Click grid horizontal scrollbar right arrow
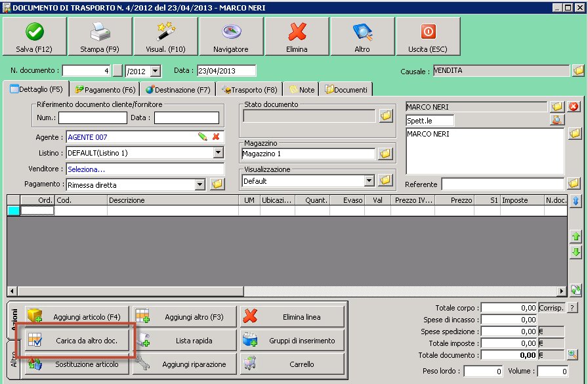588x384 pixels. (561, 291)
